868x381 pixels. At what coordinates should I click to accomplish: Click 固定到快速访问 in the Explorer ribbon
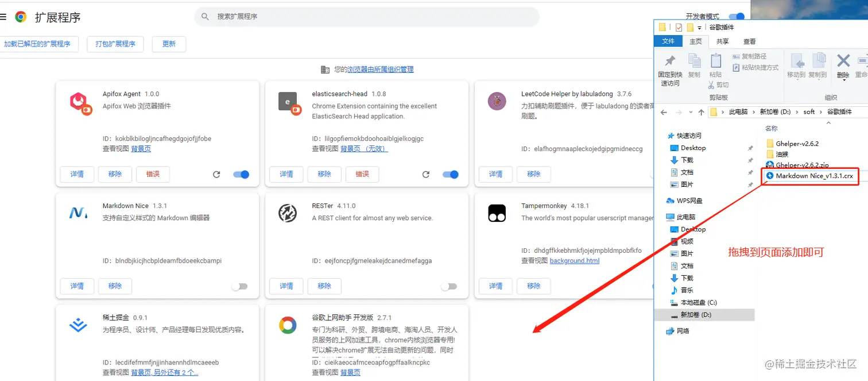pos(670,70)
